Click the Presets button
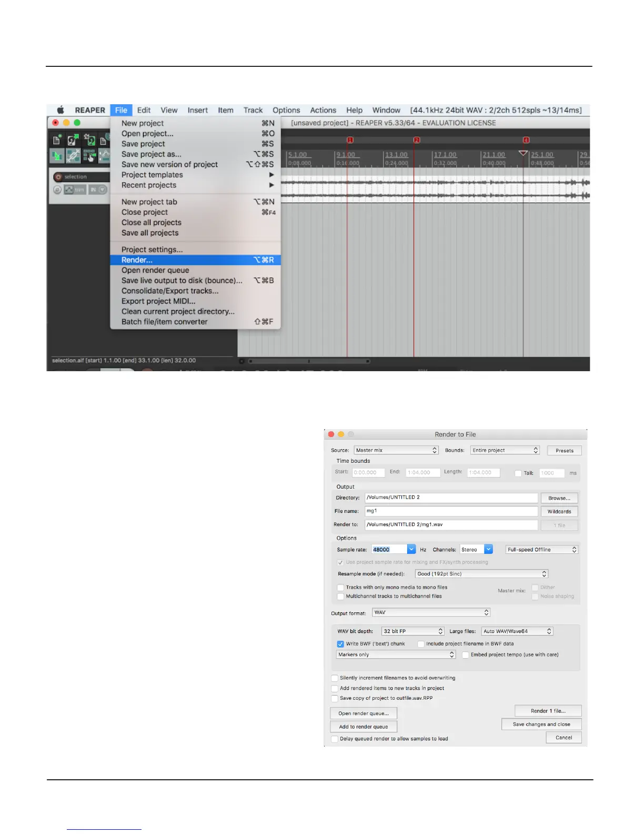The image size is (644, 834). (x=565, y=451)
